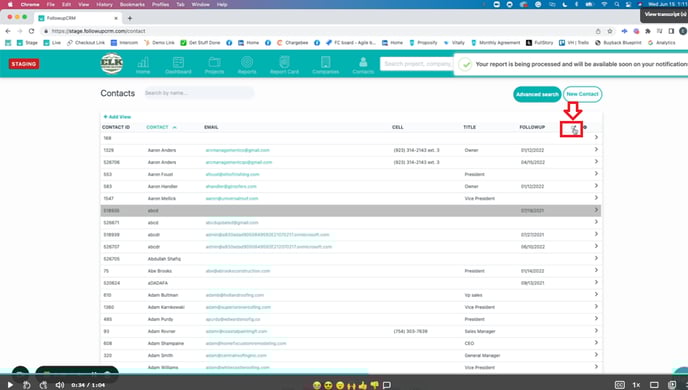688x390 pixels.
Task: Focus the global search project, company field
Action: [417, 64]
